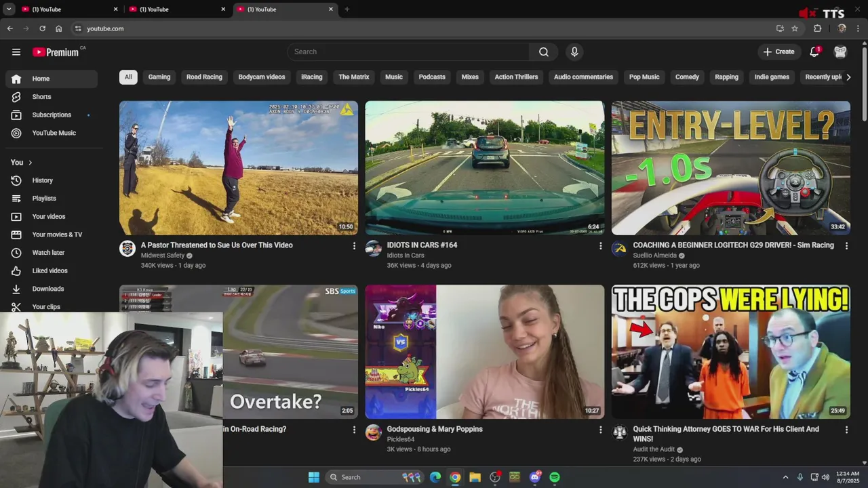Open the Audit the Audit channel link
The width and height of the screenshot is (868, 488).
[x=654, y=449]
